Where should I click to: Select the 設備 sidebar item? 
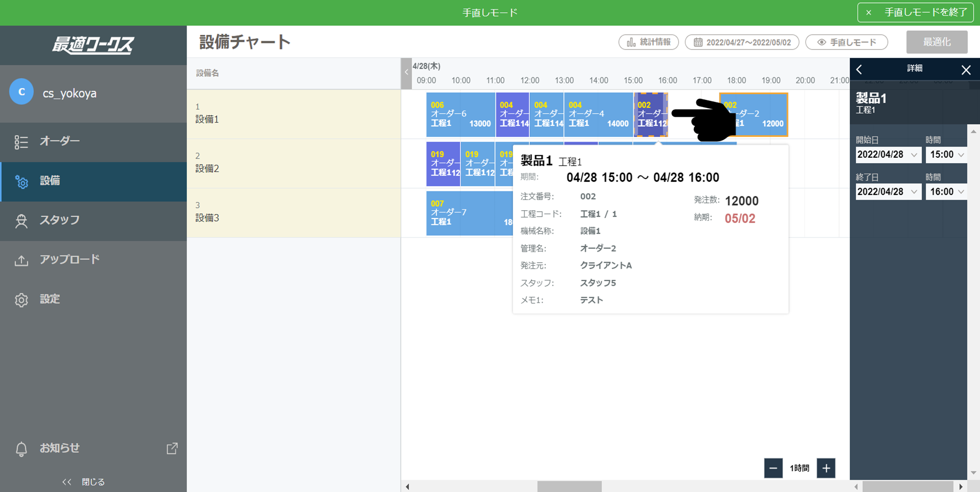point(93,181)
